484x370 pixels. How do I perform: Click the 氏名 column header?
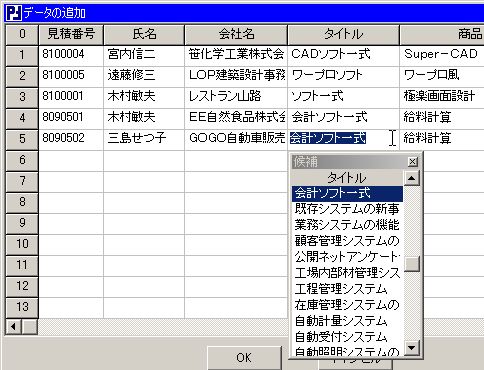click(x=144, y=34)
